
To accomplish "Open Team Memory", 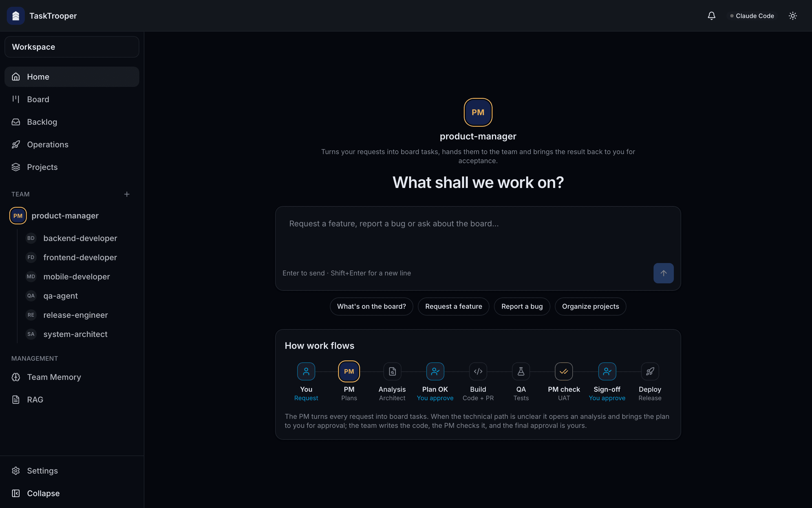I will pos(72,377).
